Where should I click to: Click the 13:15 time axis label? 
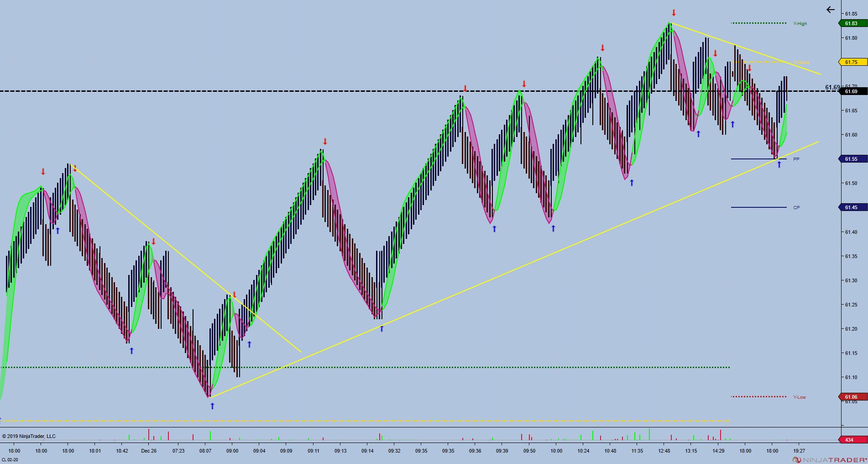(691, 451)
